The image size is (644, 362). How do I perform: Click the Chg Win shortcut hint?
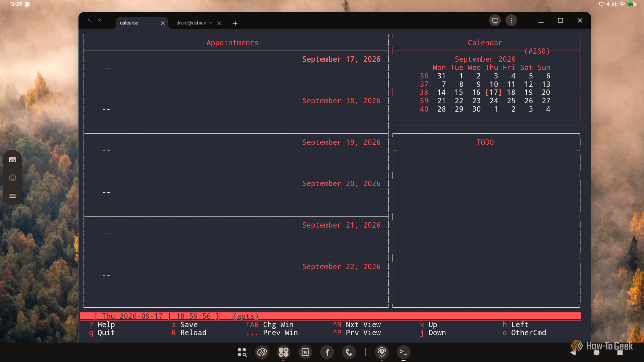(x=270, y=324)
